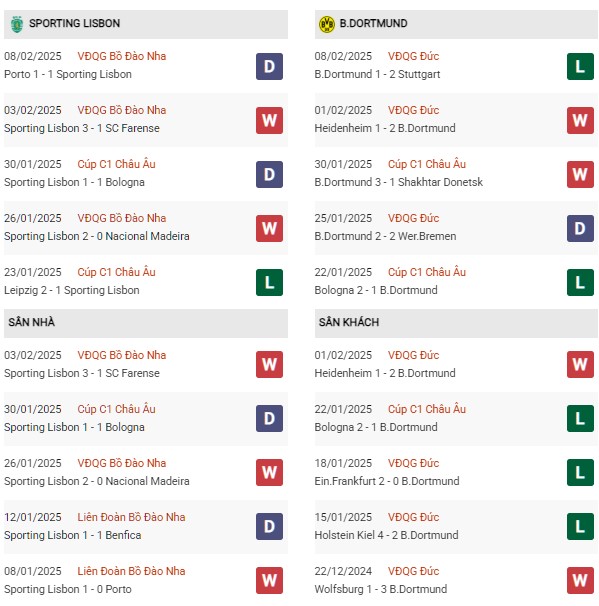Open Cúp C1 Châu Âu link for Leipzig match

click(x=116, y=272)
